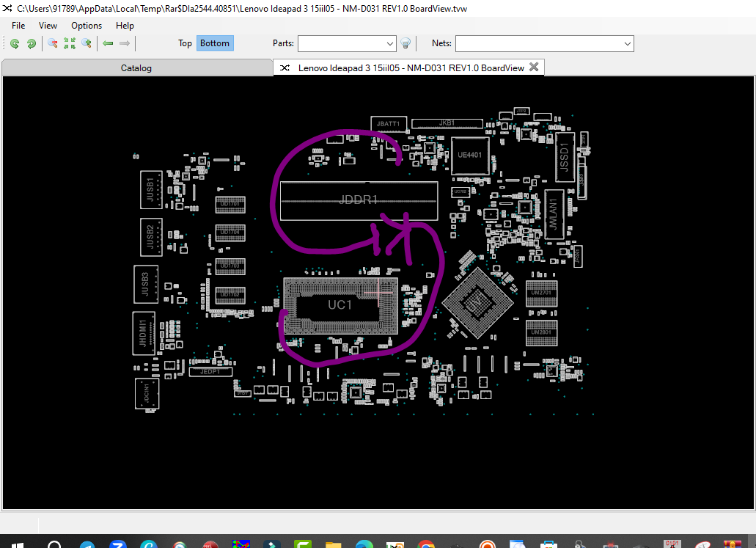Open the View menu
This screenshot has height=548, width=756.
pyautogui.click(x=48, y=26)
